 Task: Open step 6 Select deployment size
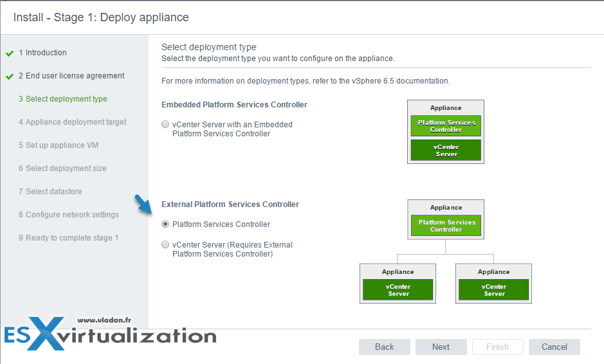click(62, 168)
